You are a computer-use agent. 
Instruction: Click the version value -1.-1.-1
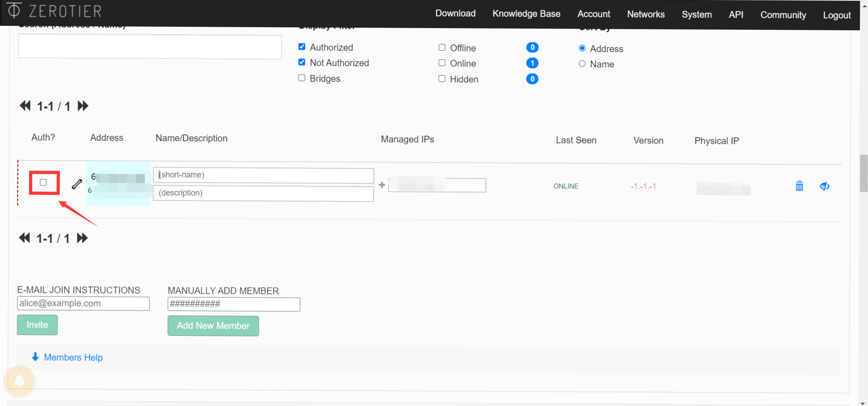(x=643, y=186)
